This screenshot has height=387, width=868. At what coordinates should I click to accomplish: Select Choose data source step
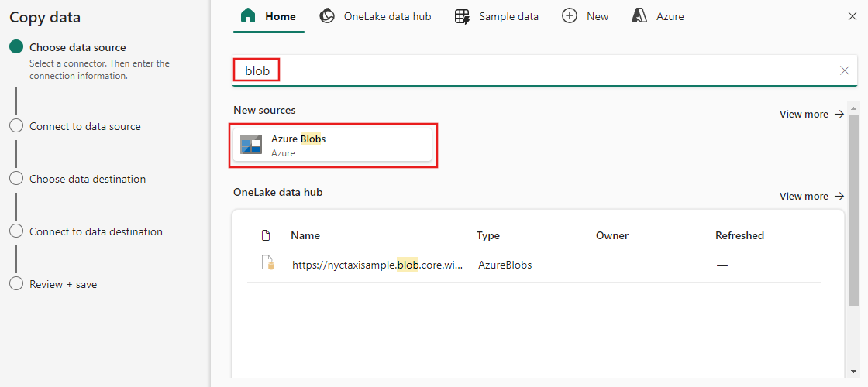(x=77, y=47)
